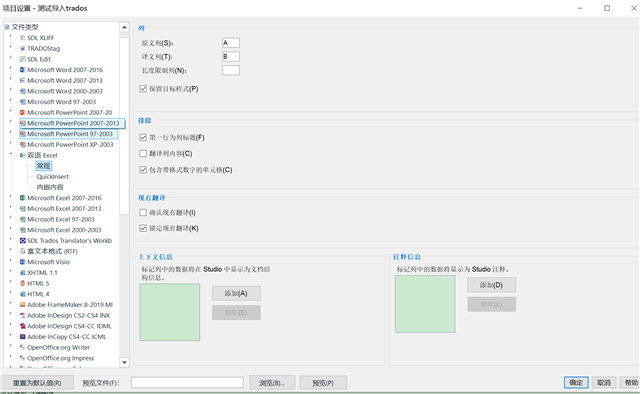This screenshot has height=394, width=640.
Task: Click the 富文本格式 (RTF) icon
Action: tap(23, 251)
